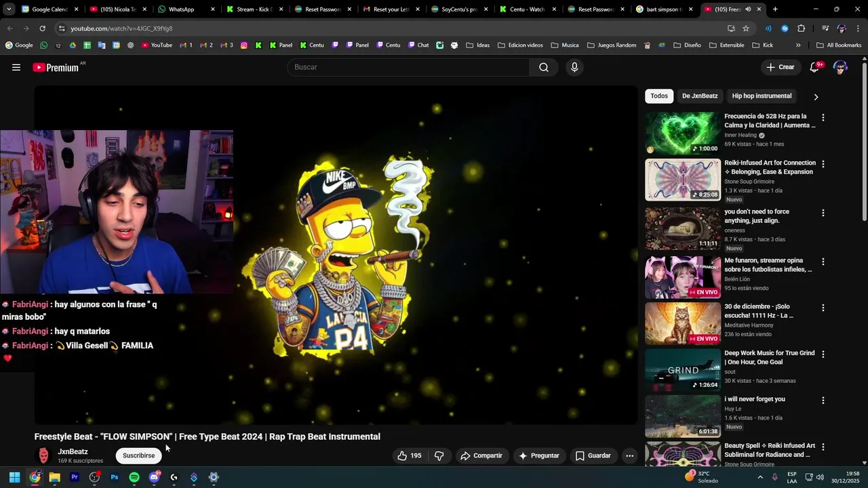Click the Compartir share button
The width and height of the screenshot is (868, 488).
[x=481, y=455]
